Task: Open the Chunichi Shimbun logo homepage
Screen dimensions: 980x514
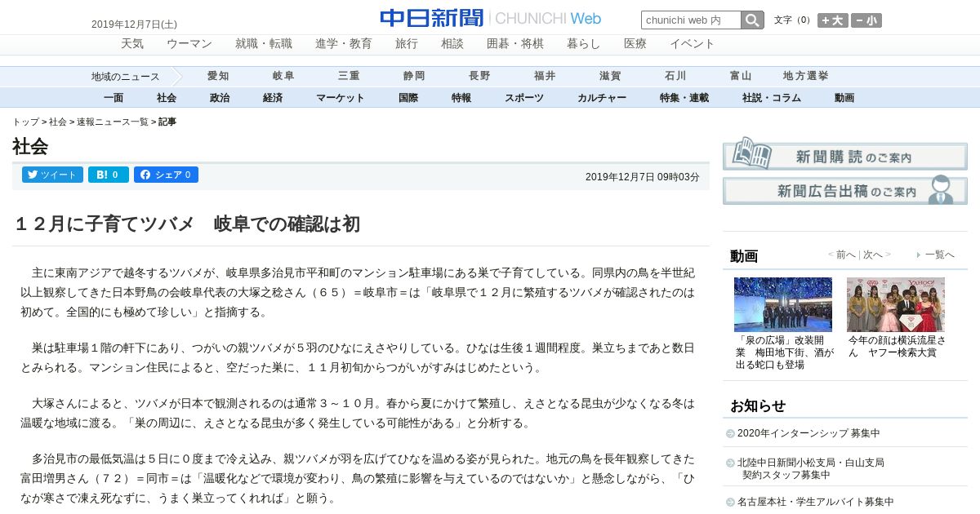Action: point(490,18)
